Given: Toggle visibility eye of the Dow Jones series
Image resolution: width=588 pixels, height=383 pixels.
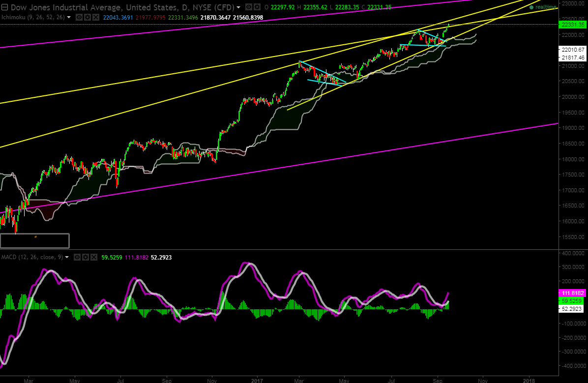Looking at the screenshot, I should click(x=249, y=7).
